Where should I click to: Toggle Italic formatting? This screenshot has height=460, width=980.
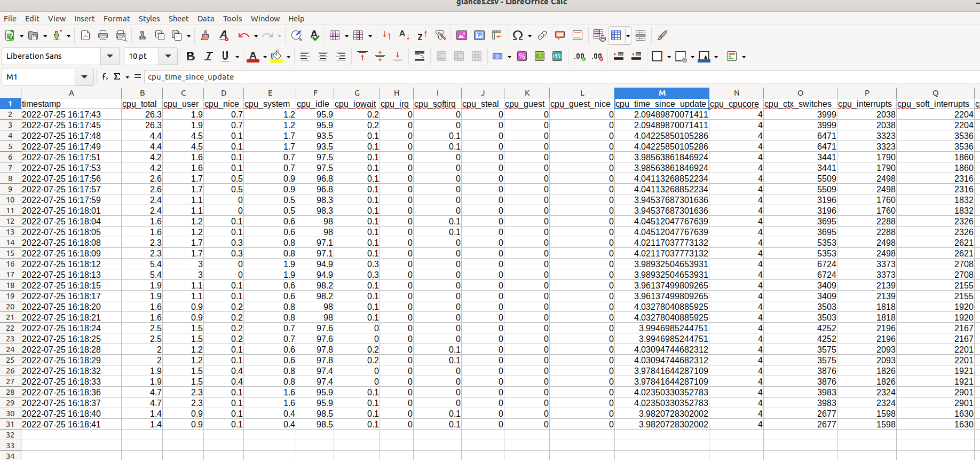[208, 56]
